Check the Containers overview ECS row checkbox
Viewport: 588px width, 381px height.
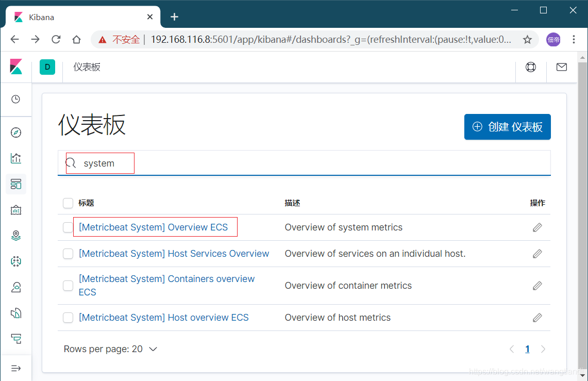pos(68,285)
